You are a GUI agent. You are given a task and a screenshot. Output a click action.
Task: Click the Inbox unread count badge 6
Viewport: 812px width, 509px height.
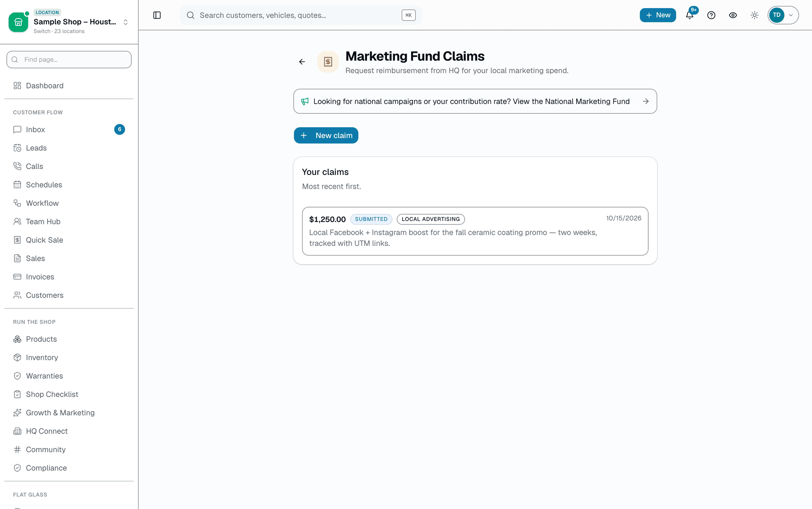click(x=119, y=129)
